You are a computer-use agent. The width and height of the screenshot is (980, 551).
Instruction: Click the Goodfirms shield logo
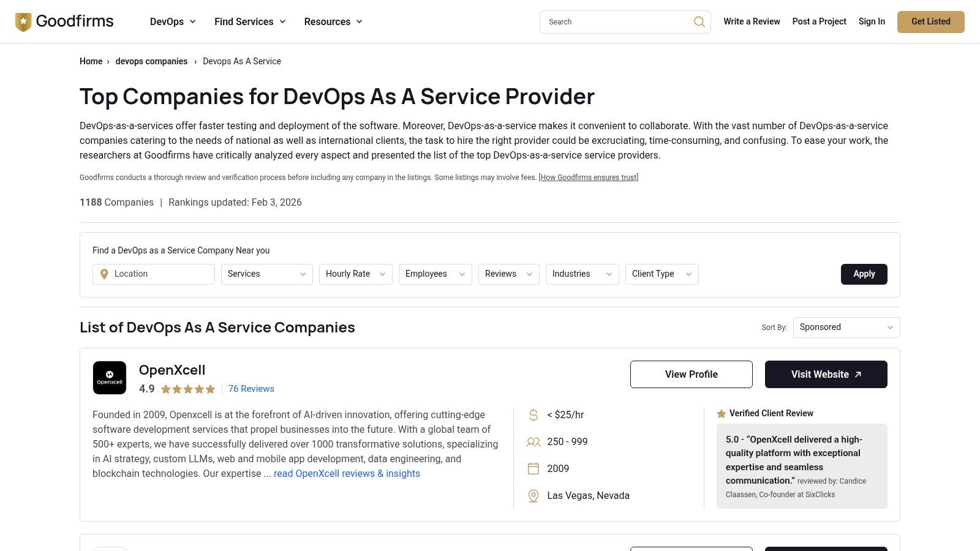click(x=23, y=21)
